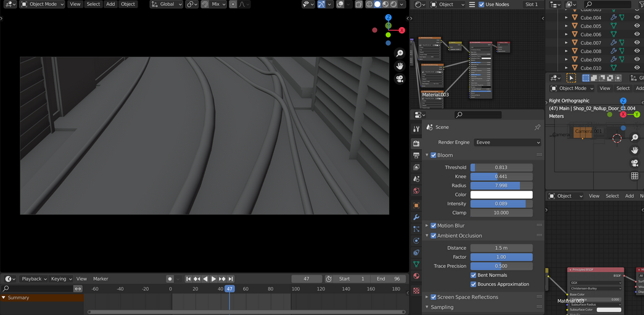Click the pin icon next to Scene
This screenshot has height=315, width=644.
537,127
